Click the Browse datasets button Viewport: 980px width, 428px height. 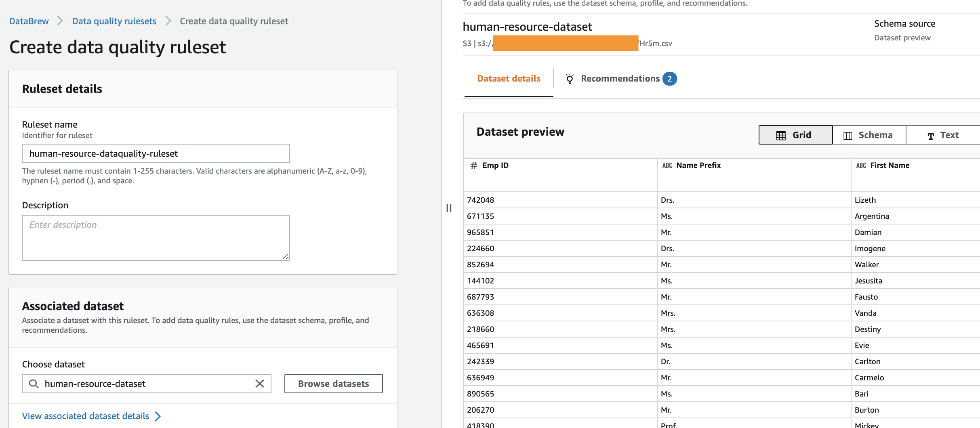click(333, 384)
